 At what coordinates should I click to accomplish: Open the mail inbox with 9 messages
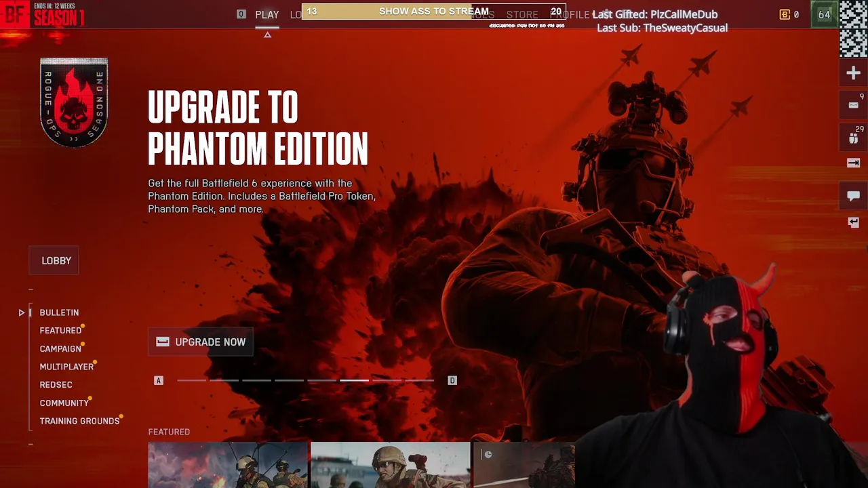(x=853, y=105)
